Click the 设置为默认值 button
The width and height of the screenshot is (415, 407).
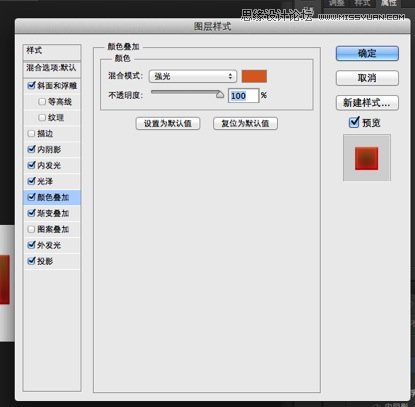tap(168, 124)
